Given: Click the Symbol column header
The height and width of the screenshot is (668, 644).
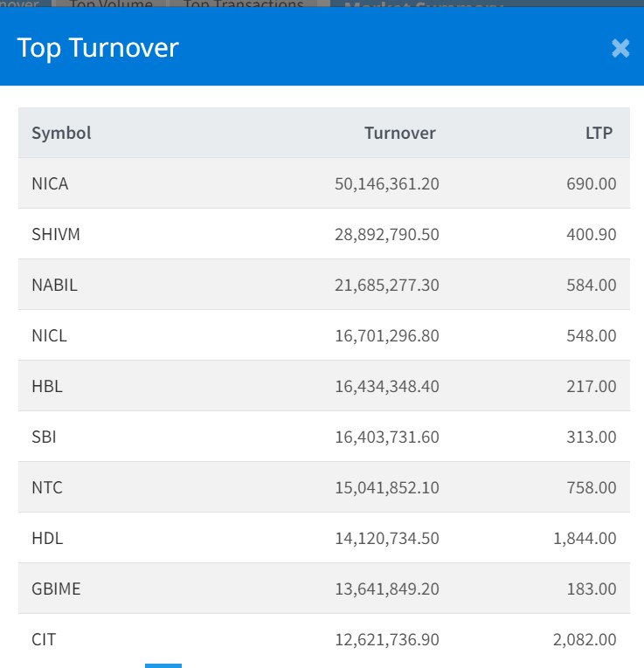Looking at the screenshot, I should click(x=61, y=134).
